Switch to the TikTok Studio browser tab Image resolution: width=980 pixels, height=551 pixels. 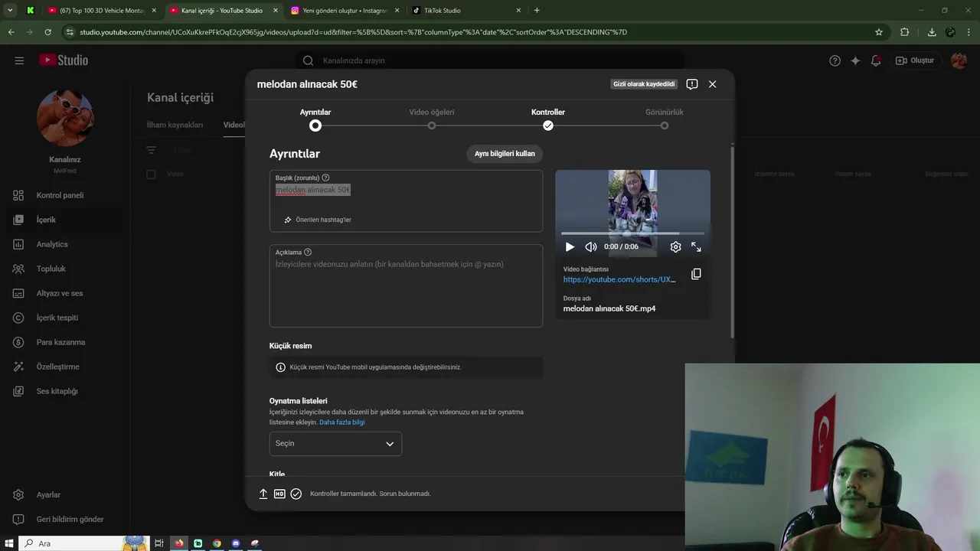click(x=466, y=11)
